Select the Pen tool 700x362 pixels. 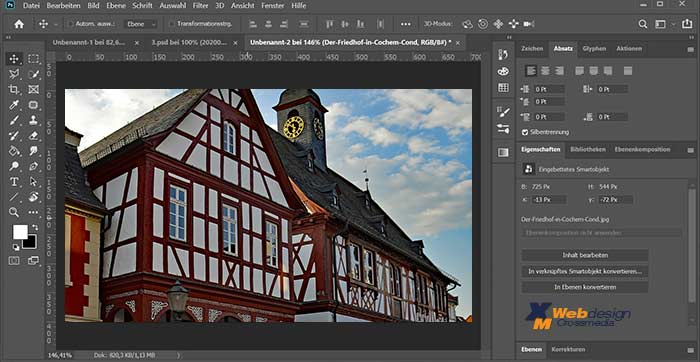click(x=33, y=166)
